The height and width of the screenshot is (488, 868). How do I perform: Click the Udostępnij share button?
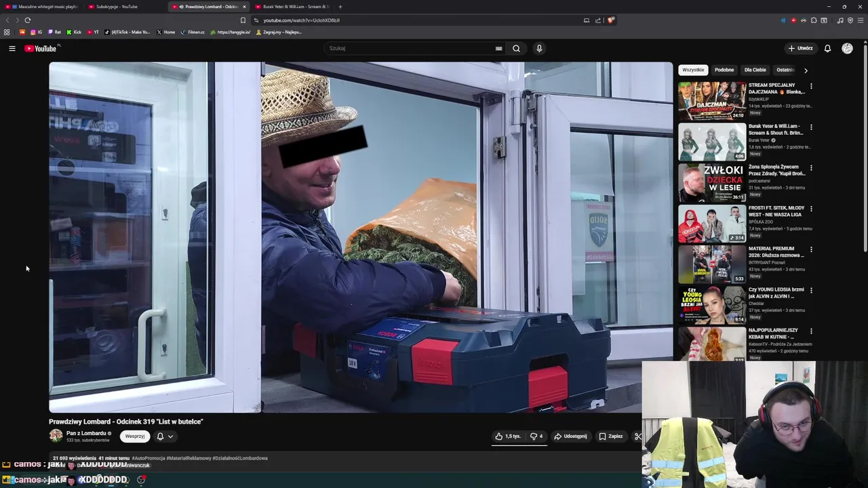click(570, 436)
